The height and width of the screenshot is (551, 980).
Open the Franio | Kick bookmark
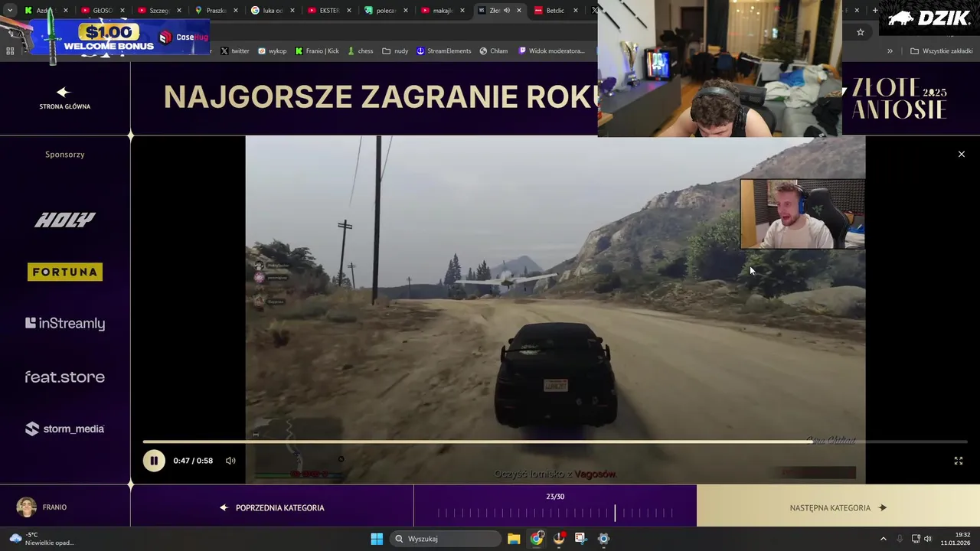(x=317, y=51)
